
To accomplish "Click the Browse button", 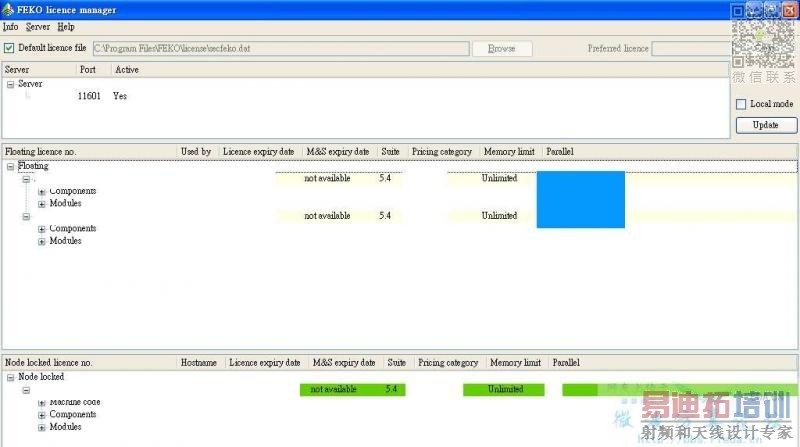I will 502,48.
